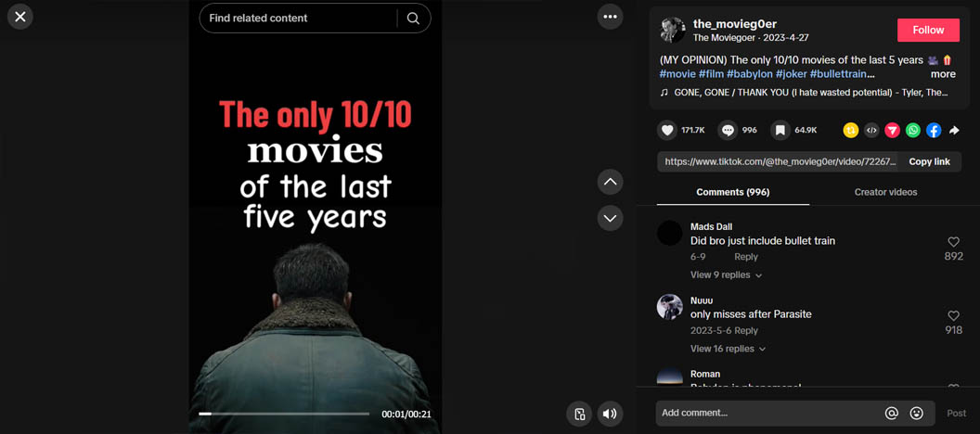
Task: Expand View 16 replies
Action: pos(729,349)
